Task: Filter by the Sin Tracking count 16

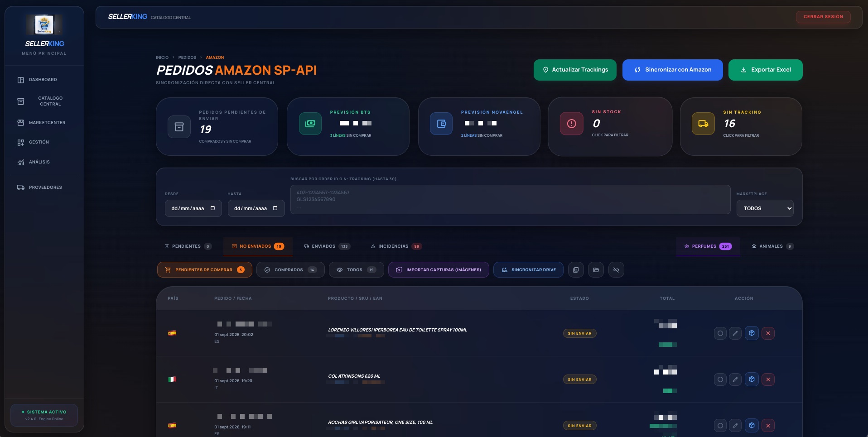Action: point(729,124)
